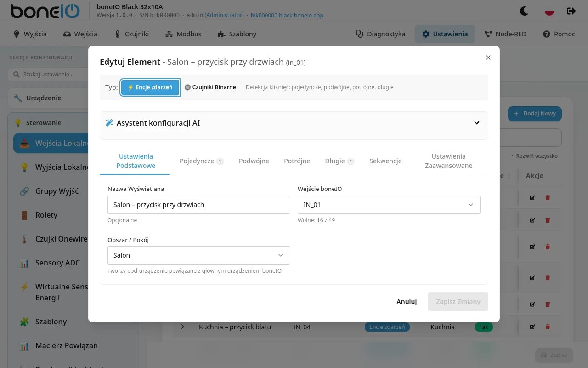The image size is (588, 368).
Task: Switch to the Pojedyncze tab
Action: 202,161
